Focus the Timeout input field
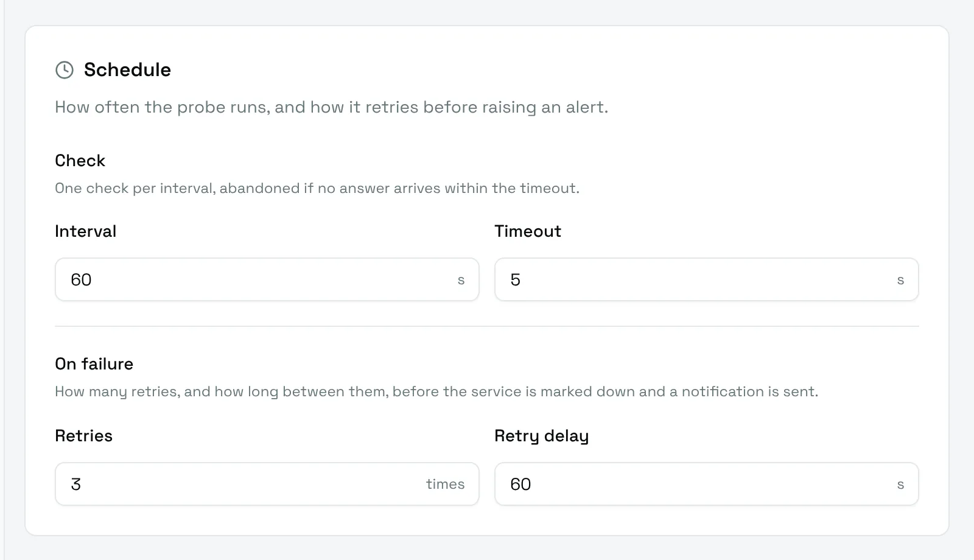Image resolution: width=974 pixels, height=560 pixels. point(707,279)
